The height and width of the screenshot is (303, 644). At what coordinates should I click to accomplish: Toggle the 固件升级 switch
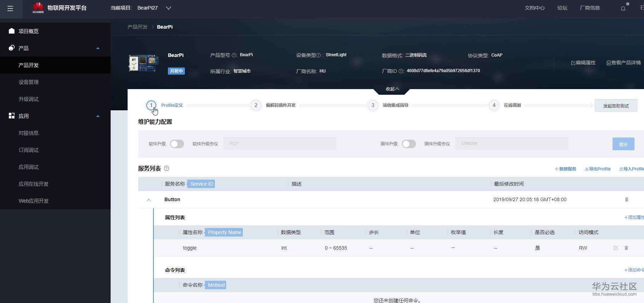click(x=409, y=144)
